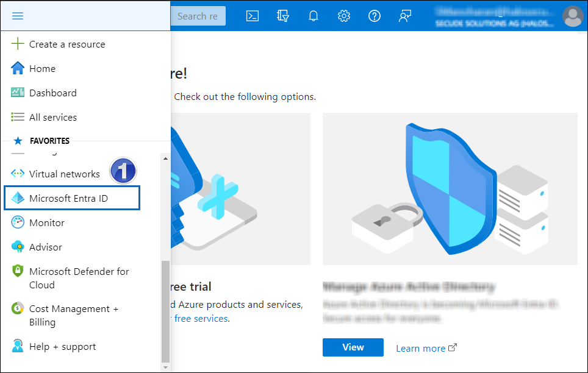Screen dimensions: 588x373
Task: Open Cloud Shell from top bar
Action: point(253,16)
